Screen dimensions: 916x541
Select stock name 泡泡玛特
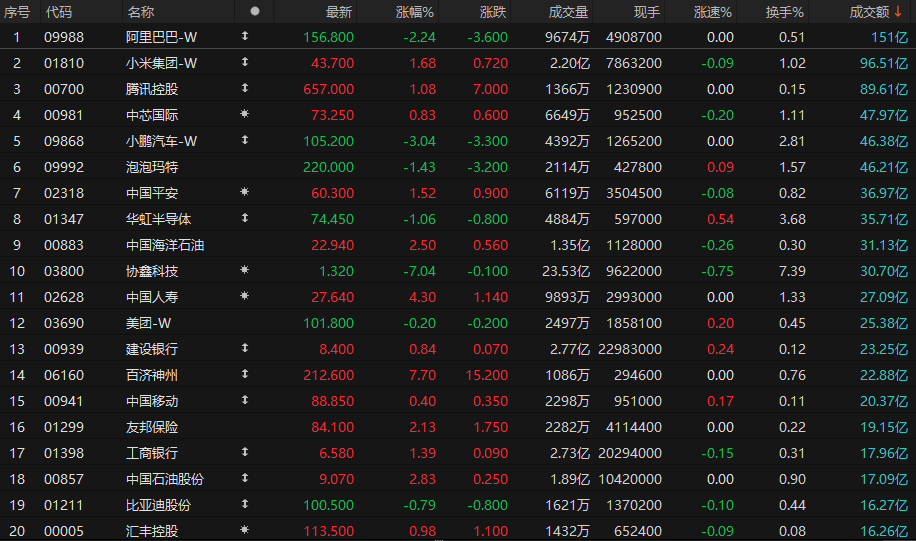tap(152, 167)
